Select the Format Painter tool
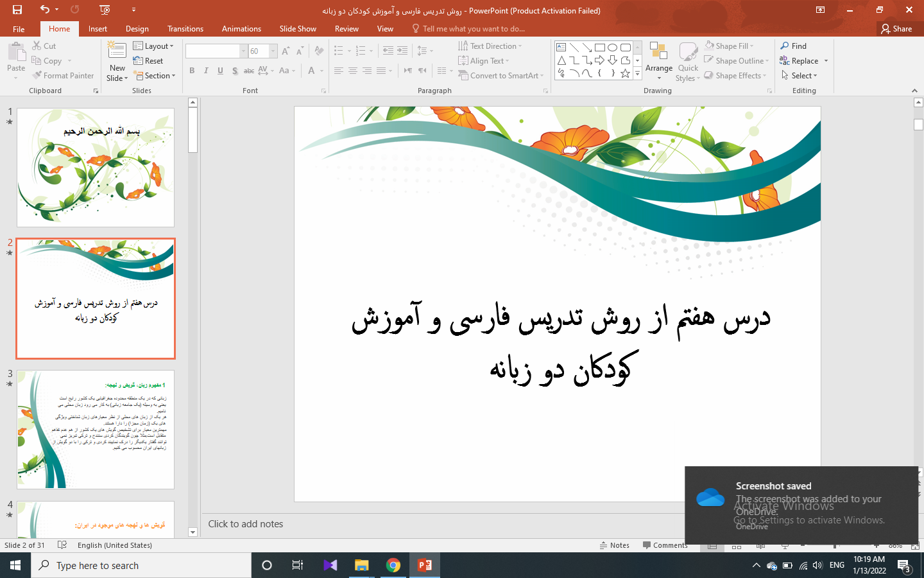The image size is (924, 578). tap(63, 76)
